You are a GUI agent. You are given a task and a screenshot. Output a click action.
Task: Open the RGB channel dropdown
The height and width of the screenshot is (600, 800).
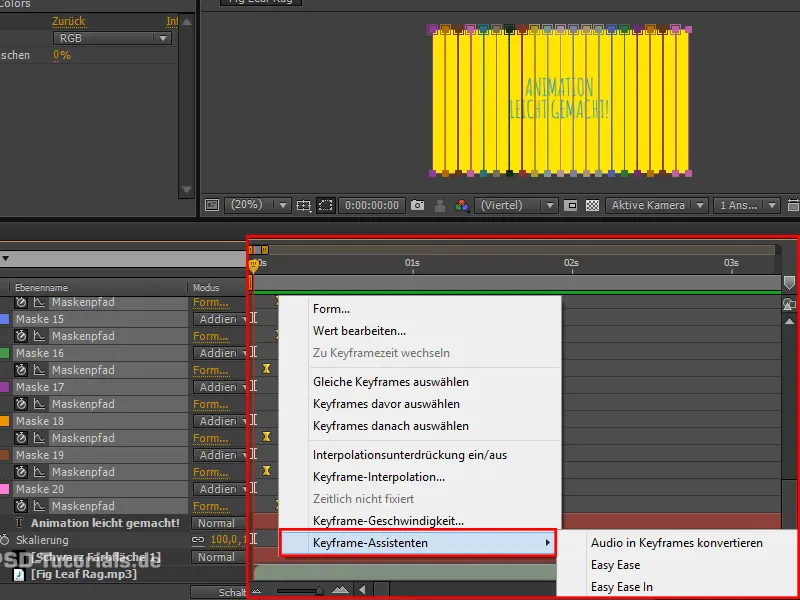(112, 38)
